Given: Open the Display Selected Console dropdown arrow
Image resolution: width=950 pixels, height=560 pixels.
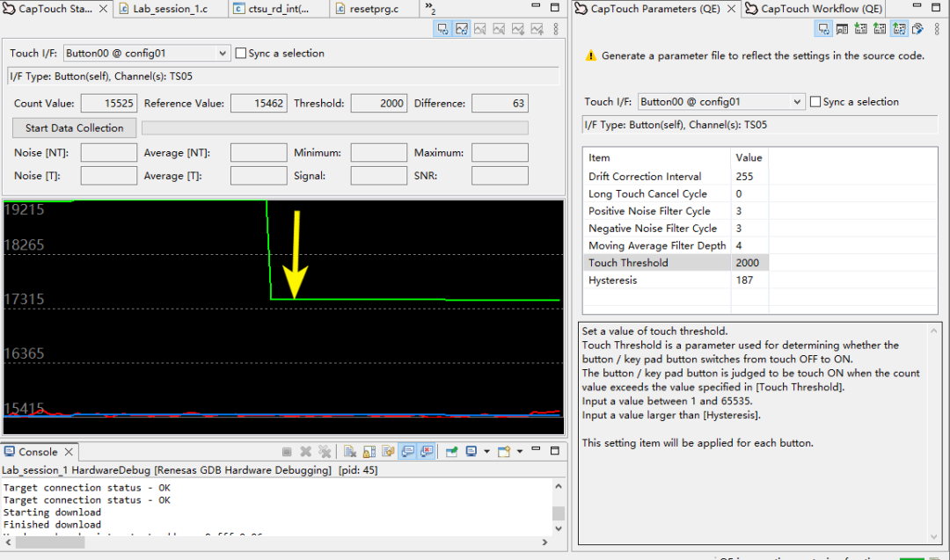Looking at the screenshot, I should (486, 452).
